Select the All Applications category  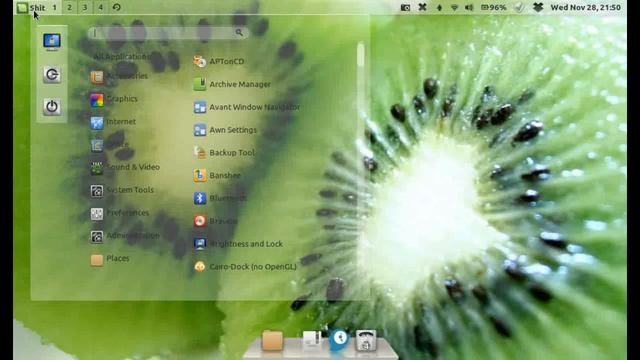pos(122,56)
